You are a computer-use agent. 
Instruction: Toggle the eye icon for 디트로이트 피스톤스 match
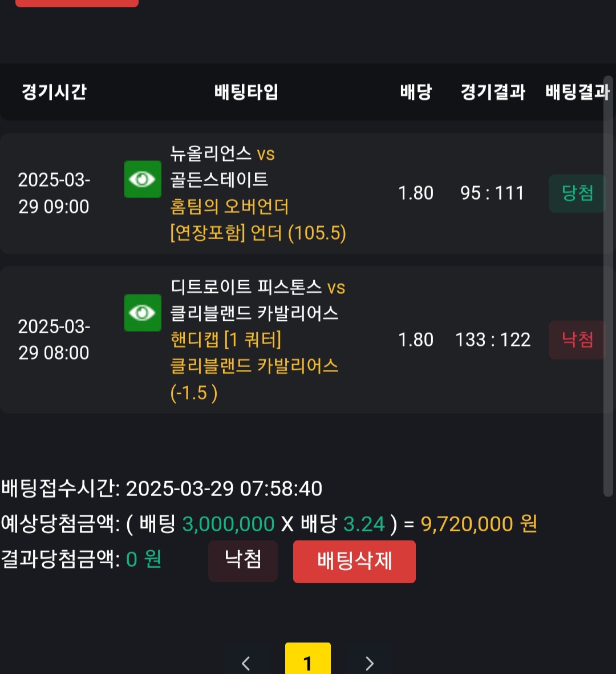click(x=143, y=313)
